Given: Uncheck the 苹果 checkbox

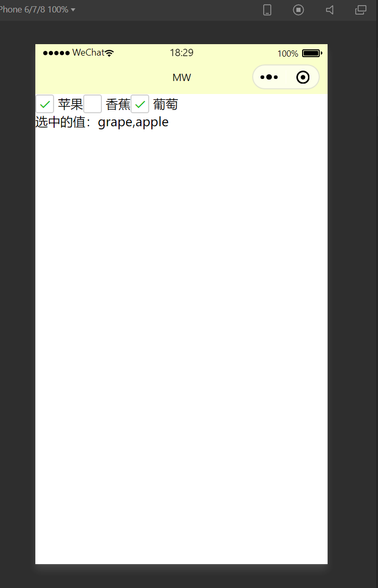Looking at the screenshot, I should [x=45, y=104].
